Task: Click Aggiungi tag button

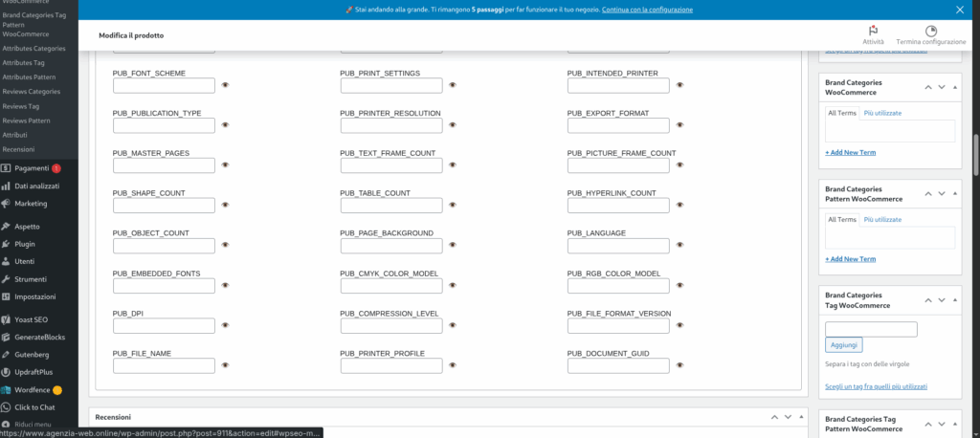Action: tap(844, 345)
